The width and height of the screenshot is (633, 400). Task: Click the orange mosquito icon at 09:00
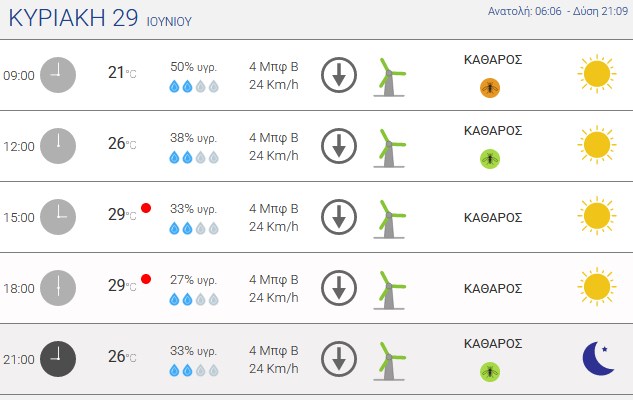tap(490, 88)
